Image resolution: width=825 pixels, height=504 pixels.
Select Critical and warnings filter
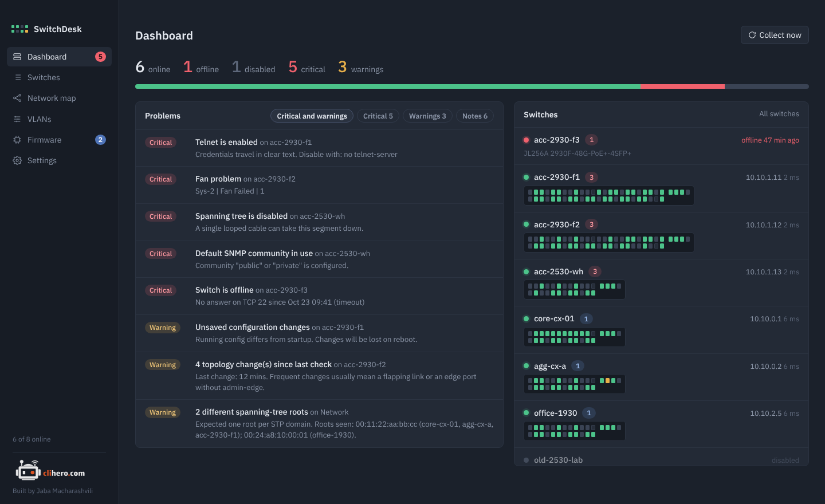pyautogui.click(x=312, y=116)
